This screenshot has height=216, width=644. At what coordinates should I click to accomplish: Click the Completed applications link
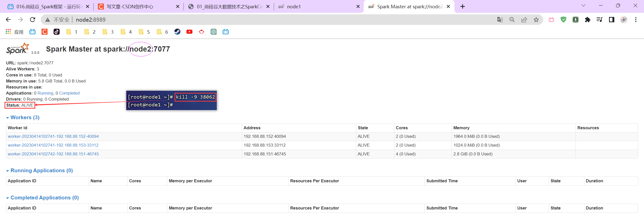69,93
